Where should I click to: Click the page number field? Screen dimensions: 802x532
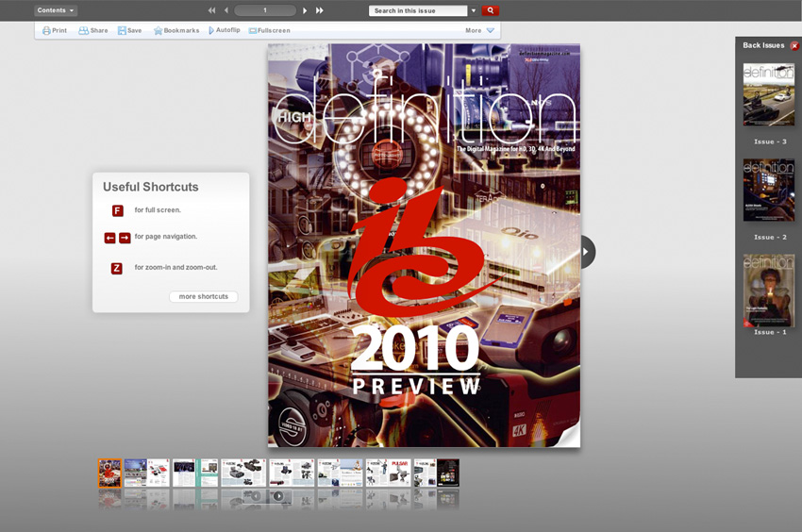point(265,10)
